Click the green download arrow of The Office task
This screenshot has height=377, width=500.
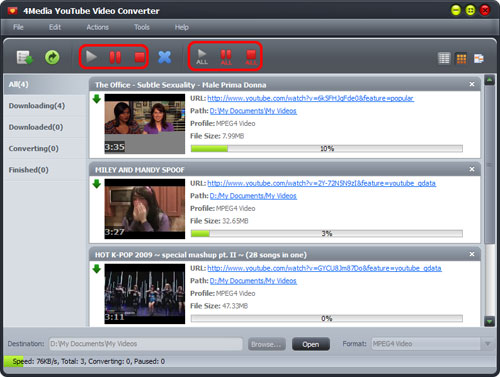[97, 99]
